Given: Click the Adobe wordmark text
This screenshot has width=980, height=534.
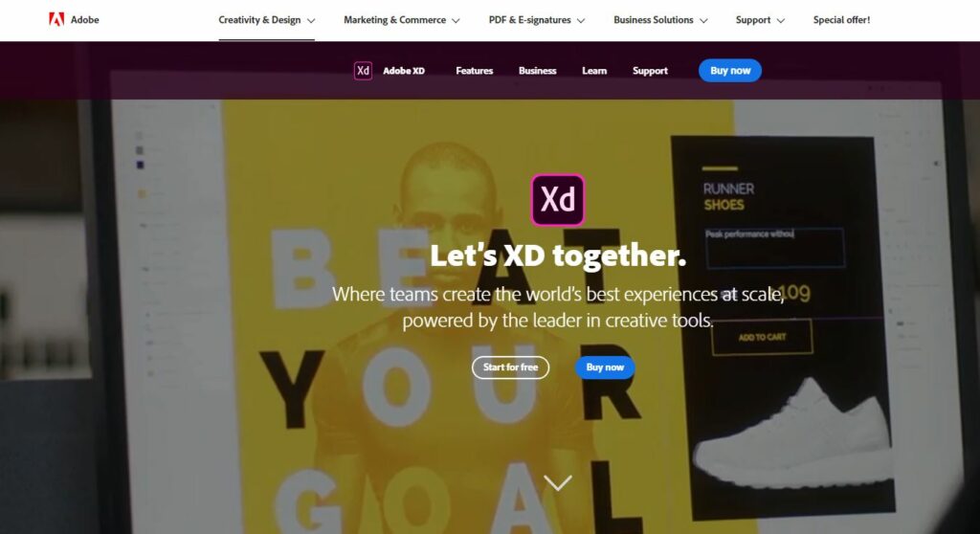Looking at the screenshot, I should pos(85,20).
